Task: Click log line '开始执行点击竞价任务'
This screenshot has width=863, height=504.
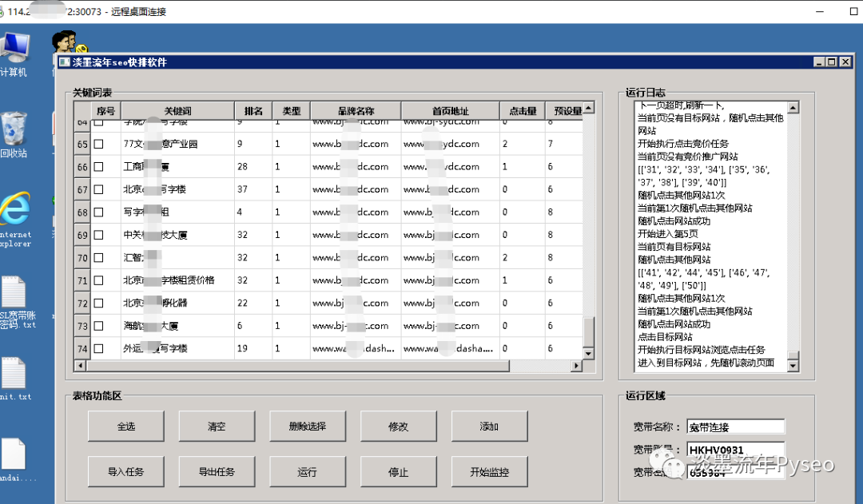Action: pyautogui.click(x=683, y=144)
